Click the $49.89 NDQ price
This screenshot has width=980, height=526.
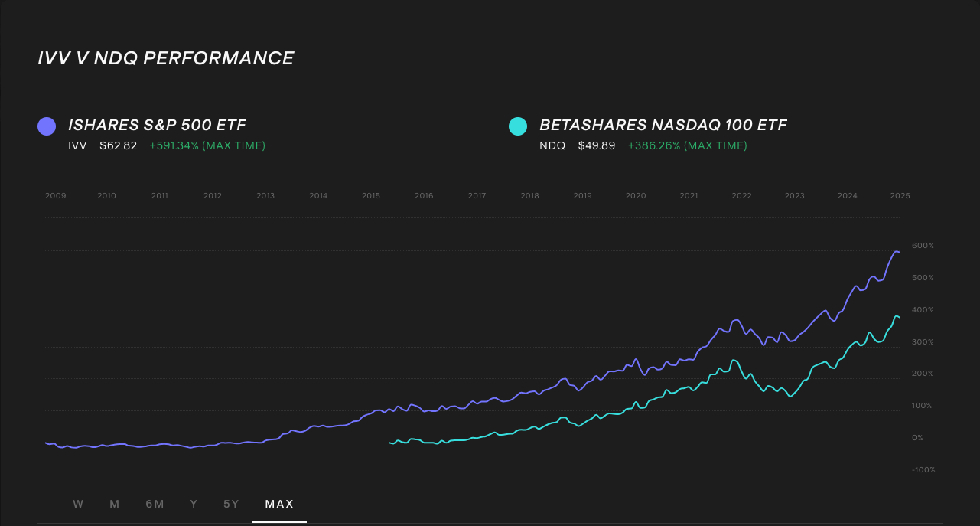[x=597, y=145]
